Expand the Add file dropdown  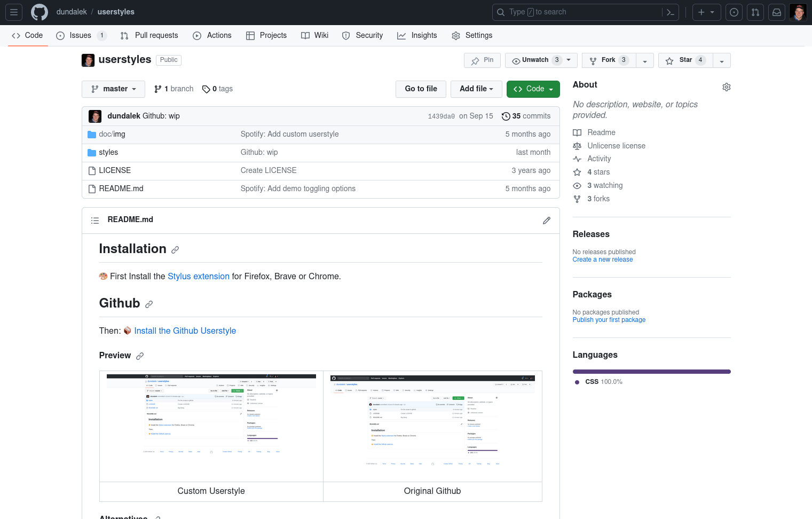476,89
